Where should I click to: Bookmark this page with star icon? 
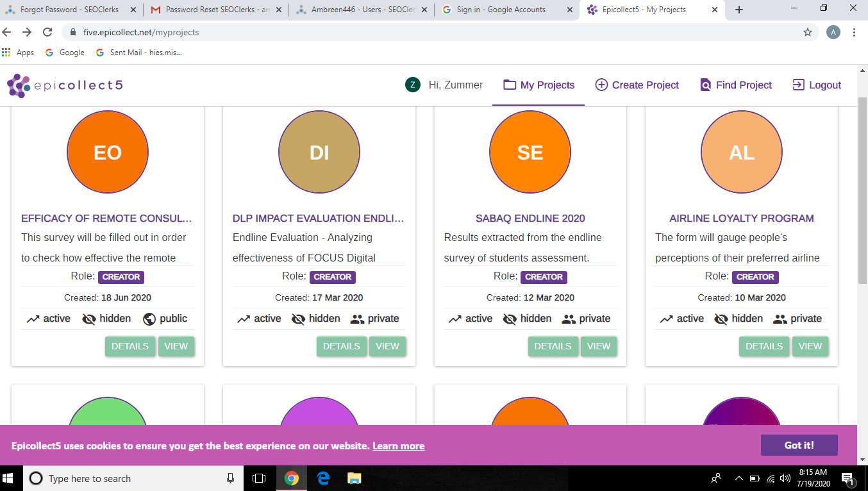click(808, 32)
